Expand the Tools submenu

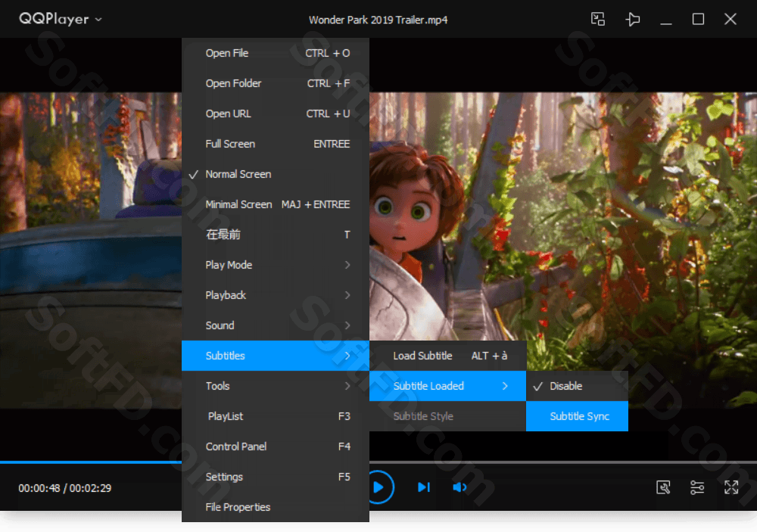click(x=276, y=386)
